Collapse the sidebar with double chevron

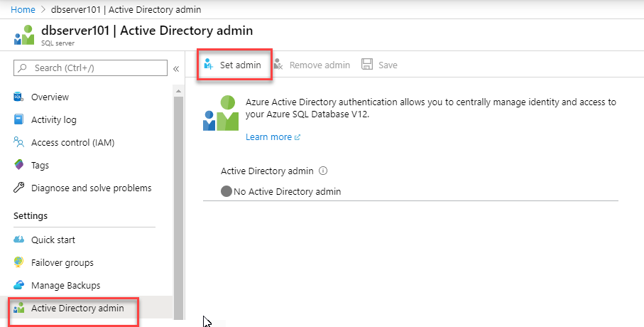[176, 69]
